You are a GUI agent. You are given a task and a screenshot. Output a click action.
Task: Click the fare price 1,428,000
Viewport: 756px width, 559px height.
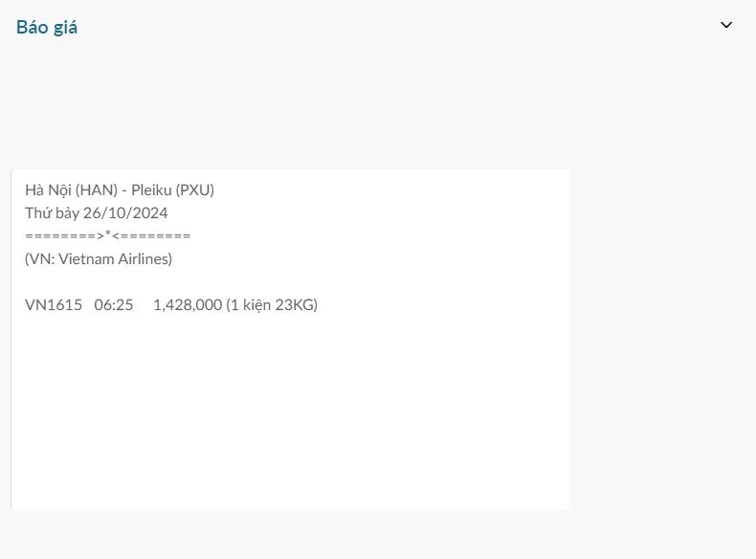coord(188,304)
